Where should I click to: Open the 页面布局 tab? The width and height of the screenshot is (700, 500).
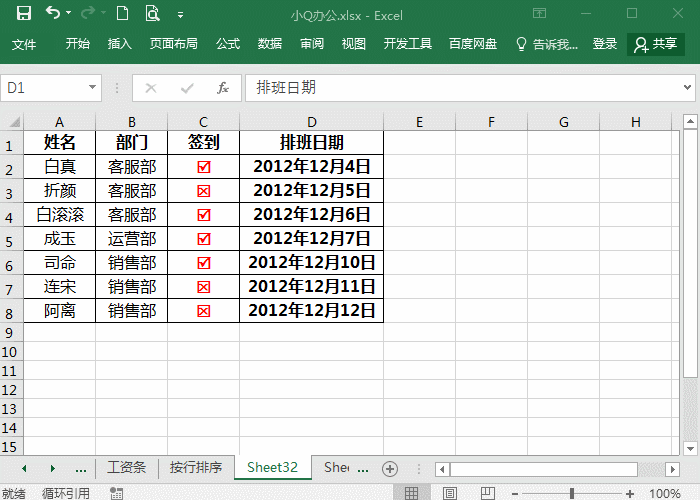tap(174, 44)
